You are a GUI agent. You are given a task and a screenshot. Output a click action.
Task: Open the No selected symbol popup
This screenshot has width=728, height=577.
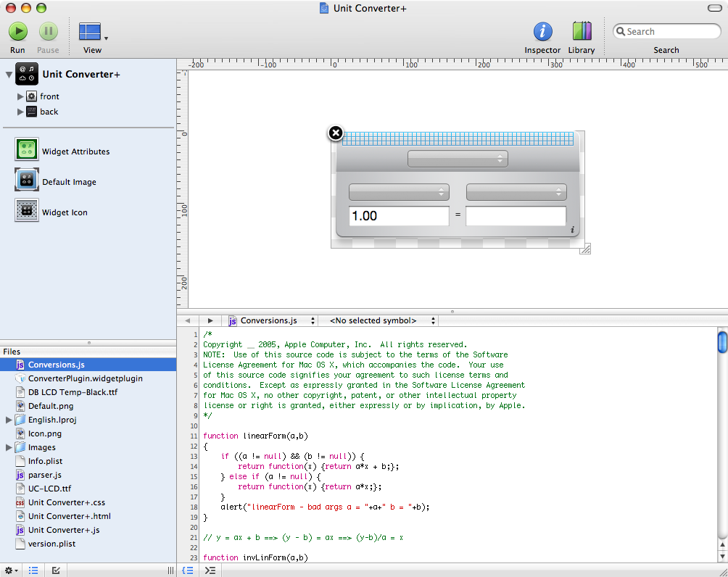point(381,321)
